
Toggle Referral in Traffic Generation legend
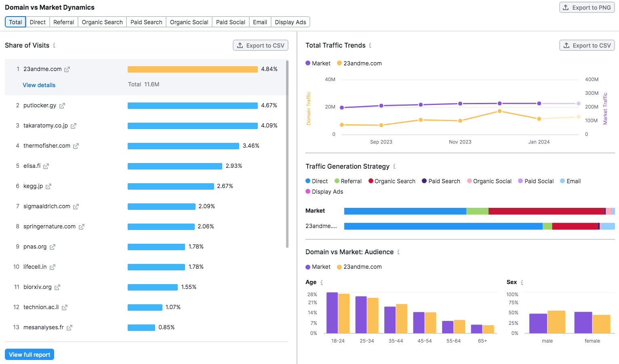[348, 181]
